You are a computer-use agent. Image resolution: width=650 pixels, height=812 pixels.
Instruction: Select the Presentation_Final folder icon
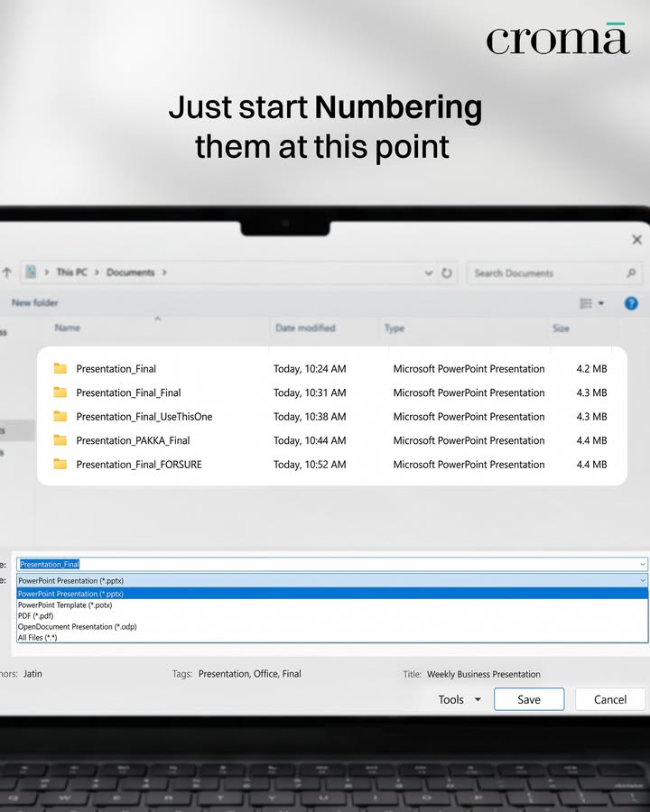click(60, 368)
